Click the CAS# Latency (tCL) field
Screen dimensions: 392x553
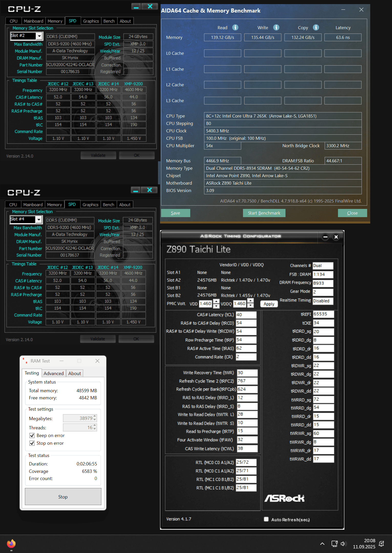point(246,315)
